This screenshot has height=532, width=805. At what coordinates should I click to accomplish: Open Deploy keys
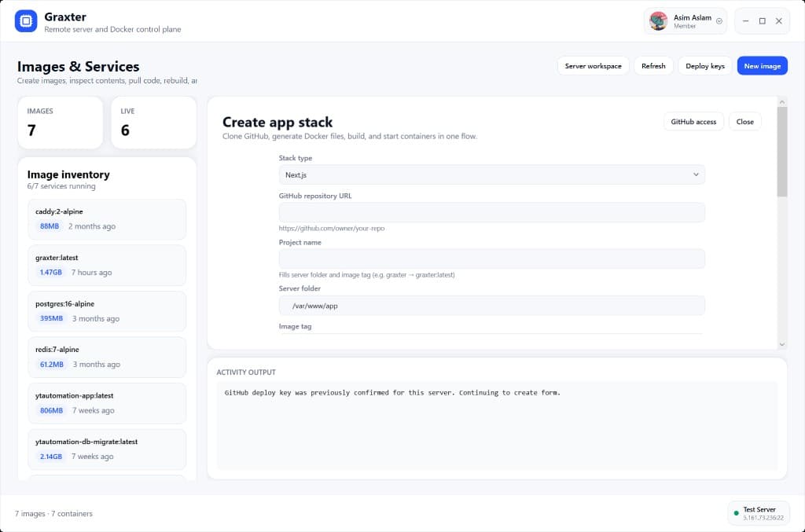point(705,66)
